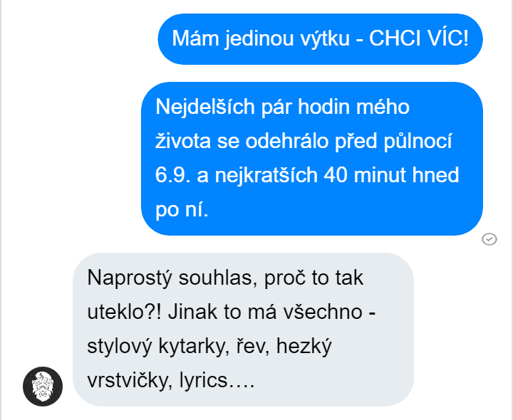Screen dimensions: 513x420
Task: Click the word 'života' in the blue bubble
Action: click(x=183, y=142)
